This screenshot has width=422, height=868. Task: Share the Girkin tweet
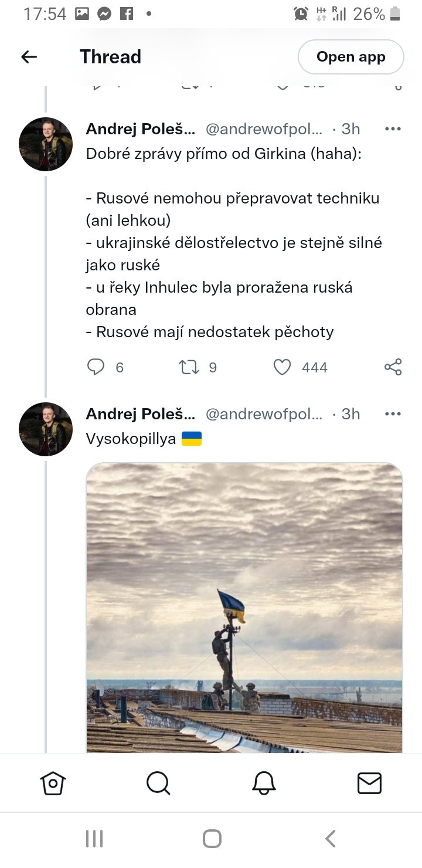[393, 367]
